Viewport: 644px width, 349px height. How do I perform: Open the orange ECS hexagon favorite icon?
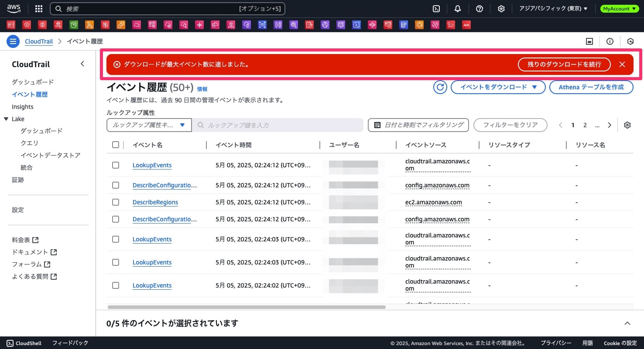(419, 25)
